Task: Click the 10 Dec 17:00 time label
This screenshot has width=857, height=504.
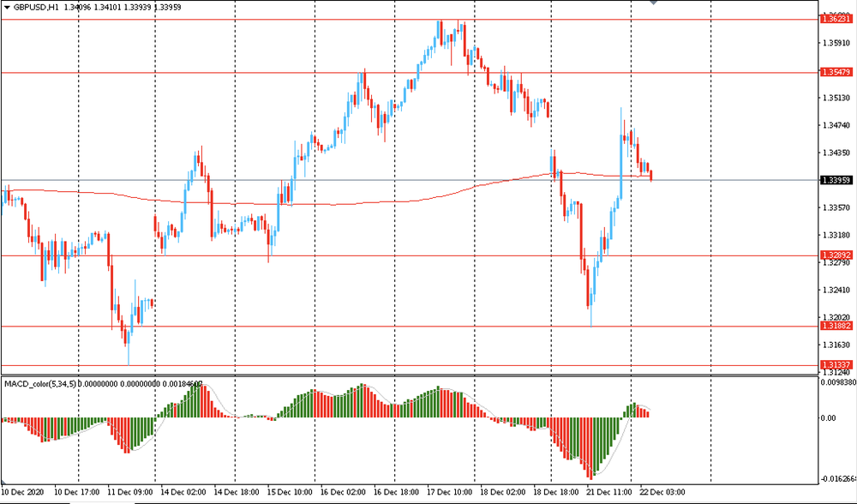Action: (x=76, y=492)
